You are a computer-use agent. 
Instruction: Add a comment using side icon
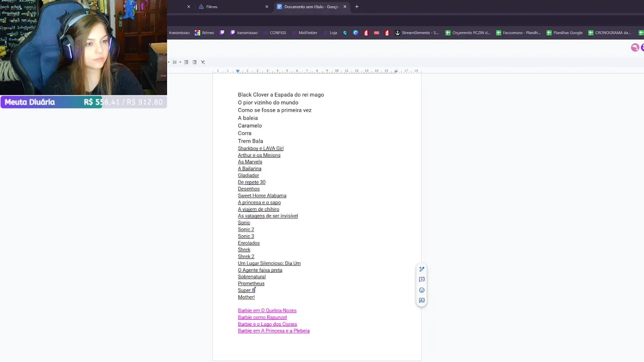[x=422, y=280]
